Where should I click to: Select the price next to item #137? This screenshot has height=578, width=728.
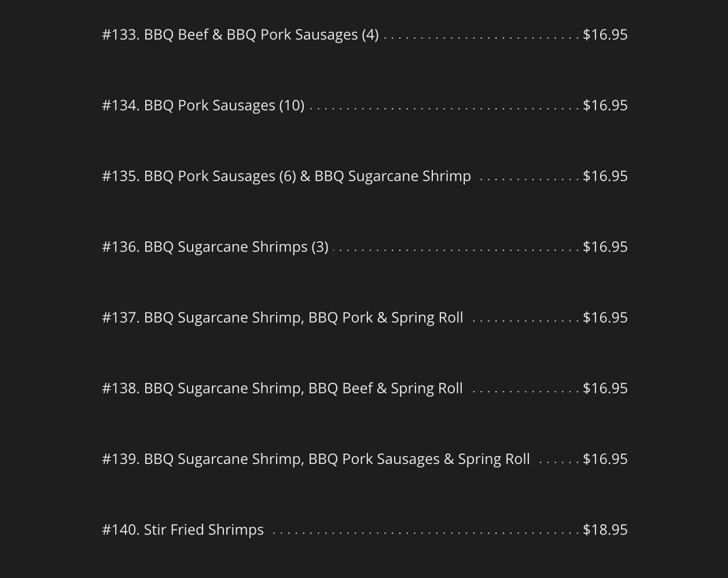(605, 318)
